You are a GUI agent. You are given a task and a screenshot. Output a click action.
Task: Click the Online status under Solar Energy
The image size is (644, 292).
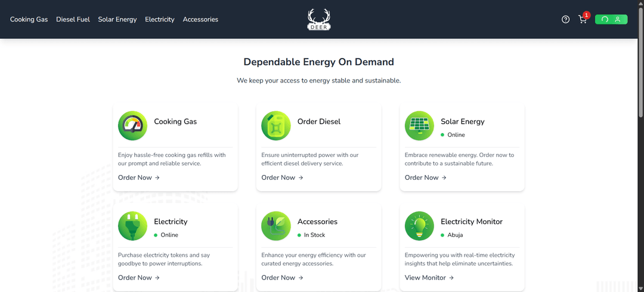click(x=453, y=135)
